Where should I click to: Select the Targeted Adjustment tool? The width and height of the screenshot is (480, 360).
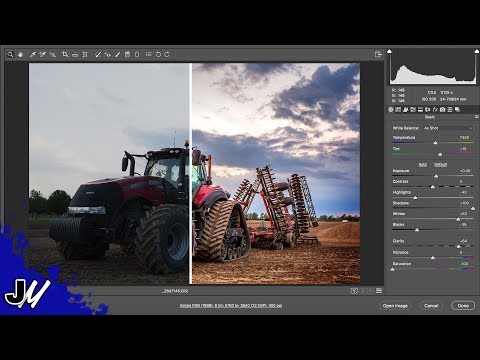click(x=52, y=54)
